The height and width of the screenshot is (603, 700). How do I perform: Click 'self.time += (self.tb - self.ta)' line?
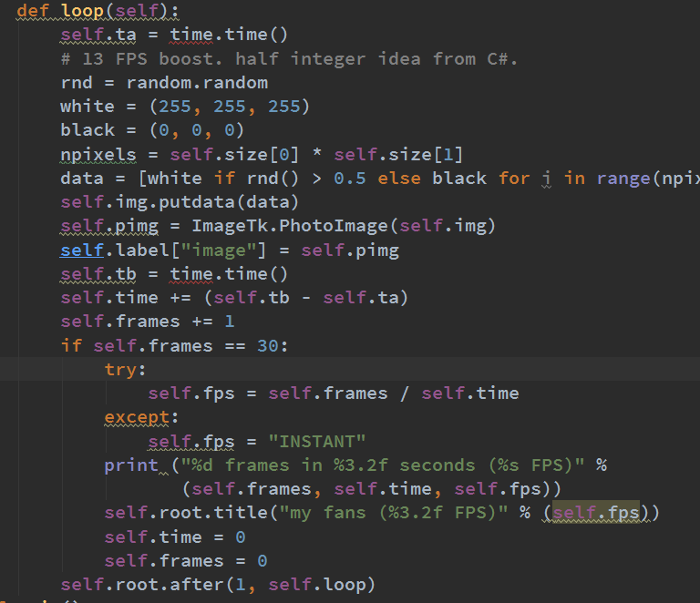[x=234, y=298]
